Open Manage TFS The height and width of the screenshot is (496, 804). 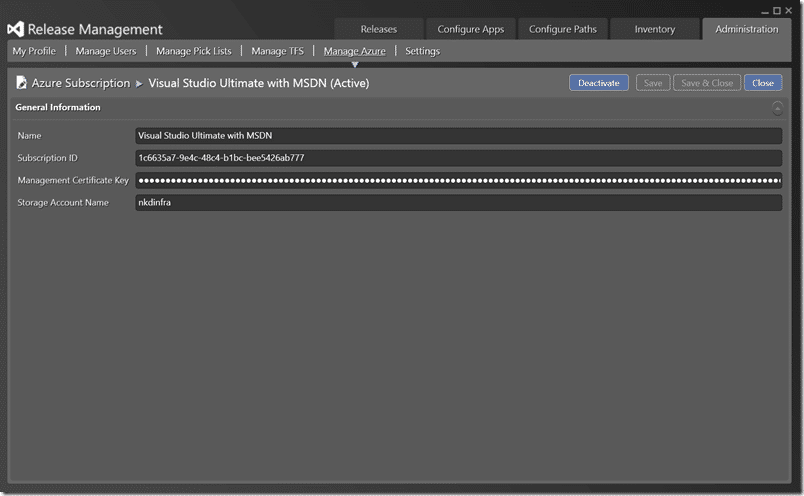(277, 51)
